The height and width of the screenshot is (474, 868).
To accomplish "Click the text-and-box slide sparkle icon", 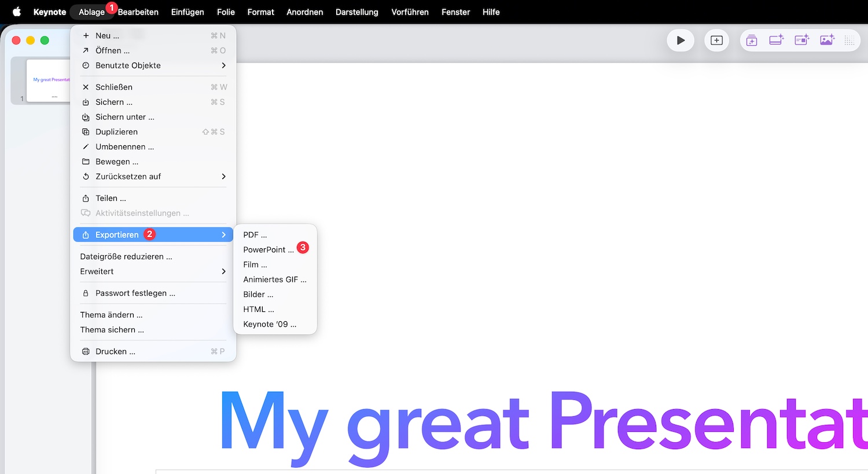I will coord(802,40).
